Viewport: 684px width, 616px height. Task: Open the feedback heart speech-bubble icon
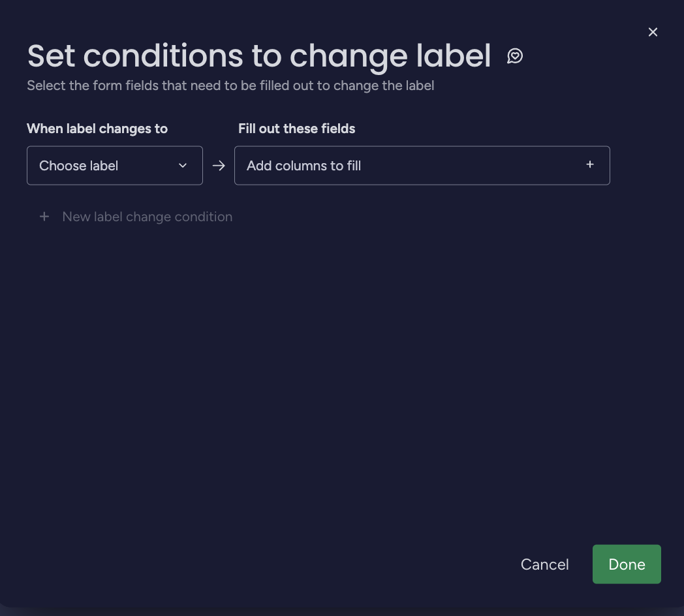point(515,56)
